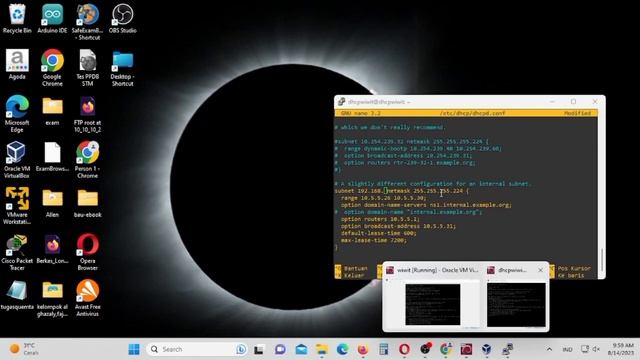Open Chrome profile icon on the taskbar
The height and width of the screenshot is (360, 640).
(x=445, y=349)
